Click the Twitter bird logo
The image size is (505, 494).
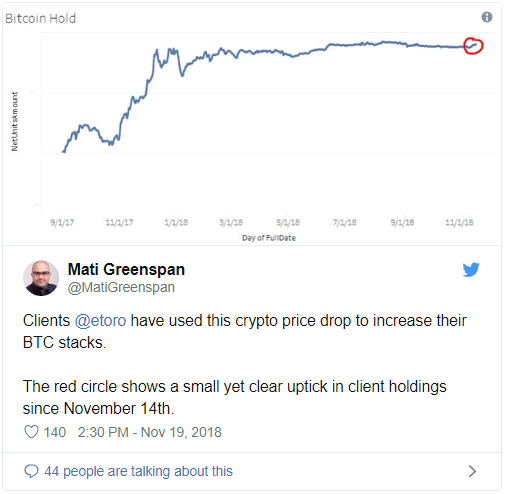pos(471,270)
